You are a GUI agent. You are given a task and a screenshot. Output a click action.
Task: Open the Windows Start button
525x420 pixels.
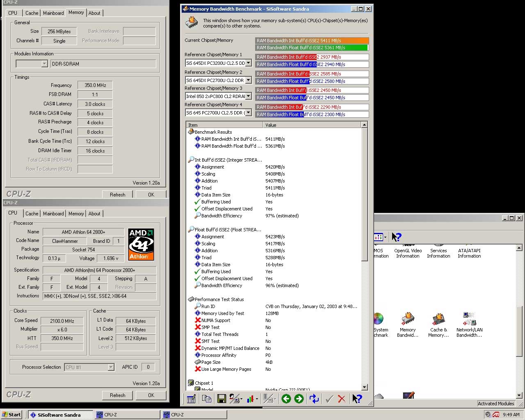[x=11, y=414]
